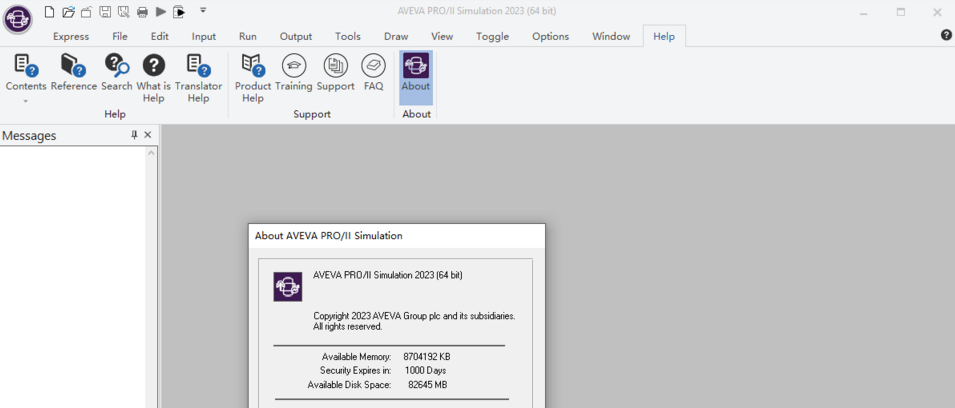
Task: Switch to the Edit tab
Action: pyautogui.click(x=160, y=37)
